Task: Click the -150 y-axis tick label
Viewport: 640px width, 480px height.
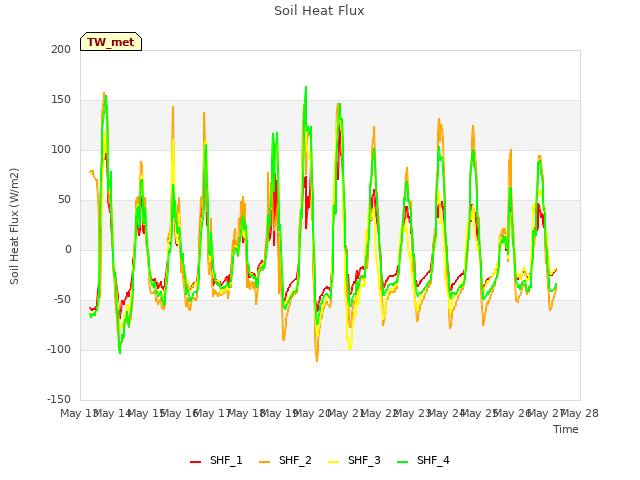Action: 59,399
